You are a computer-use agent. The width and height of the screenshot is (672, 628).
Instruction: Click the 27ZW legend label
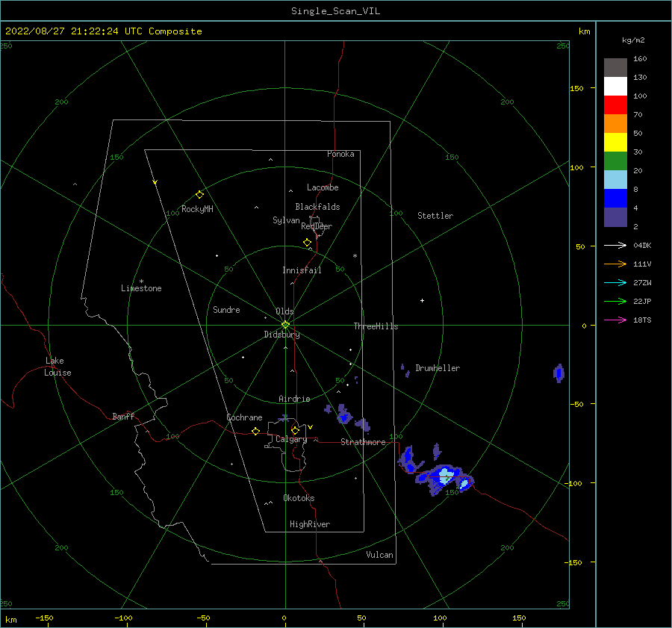[642, 282]
